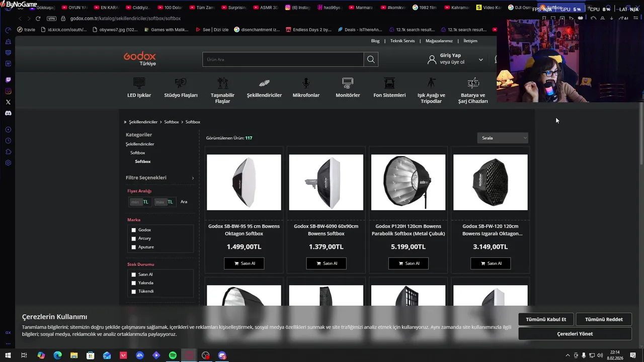Click the taskbar clock showing 22:14
644x362 pixels.
pyautogui.click(x=616, y=355)
